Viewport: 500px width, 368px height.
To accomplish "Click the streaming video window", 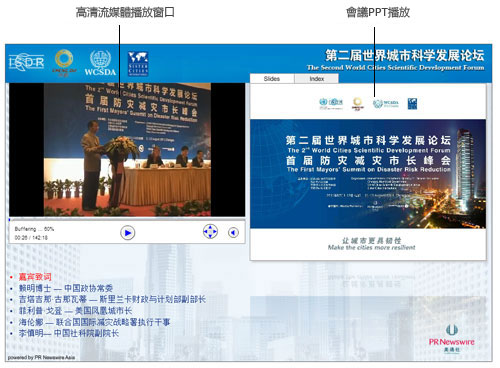I will 127,150.
